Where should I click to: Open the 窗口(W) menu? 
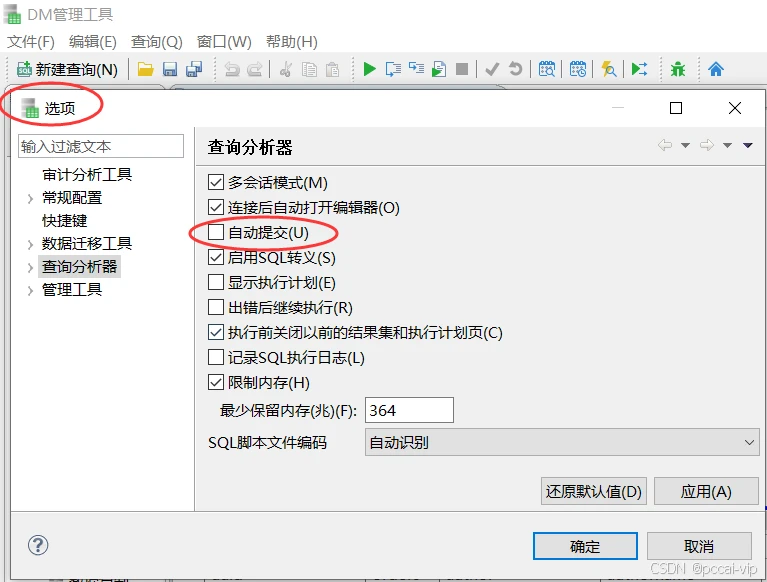click(x=224, y=42)
